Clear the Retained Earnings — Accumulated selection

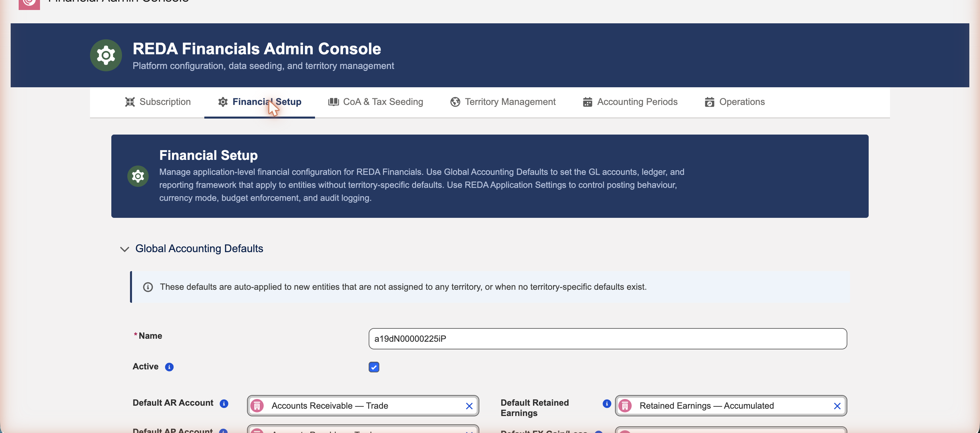[x=837, y=406]
